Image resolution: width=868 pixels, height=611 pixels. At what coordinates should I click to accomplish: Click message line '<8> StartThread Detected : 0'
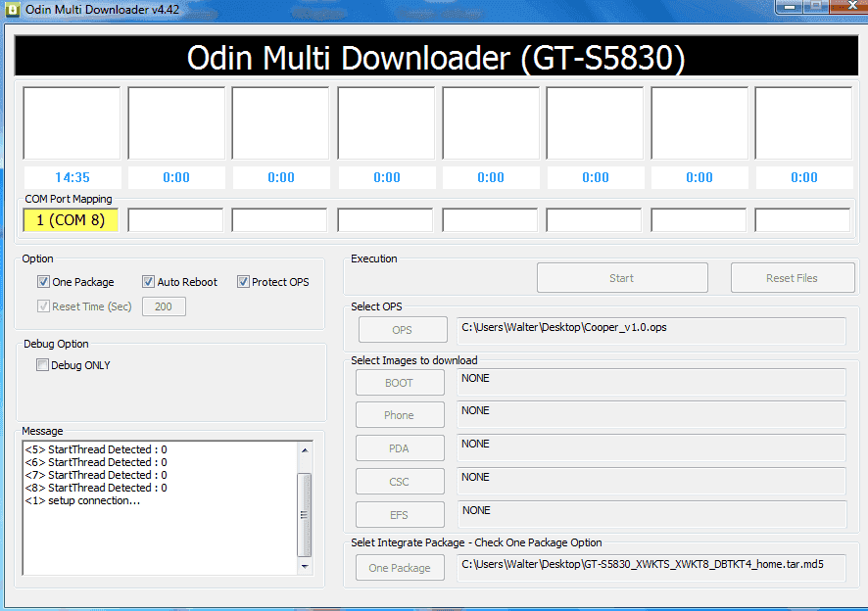tap(96, 488)
